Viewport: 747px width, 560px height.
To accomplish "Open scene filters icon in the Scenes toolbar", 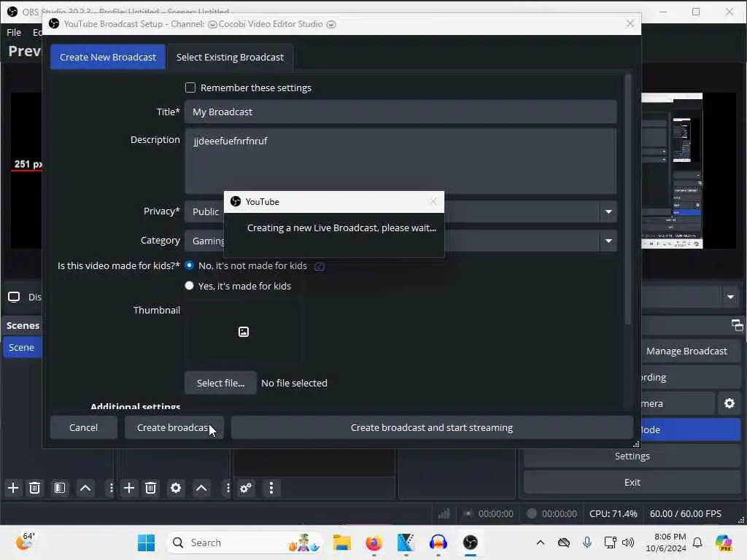I will [x=60, y=488].
